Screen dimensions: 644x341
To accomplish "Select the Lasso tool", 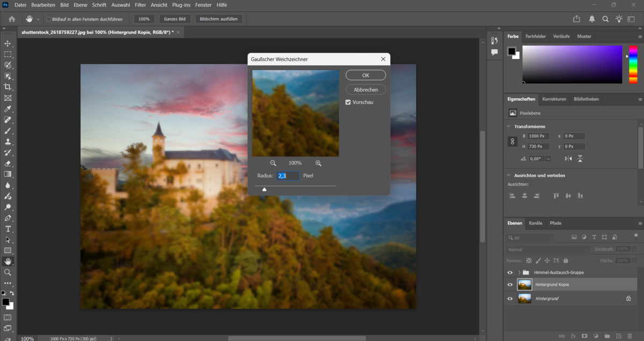I will [x=8, y=65].
